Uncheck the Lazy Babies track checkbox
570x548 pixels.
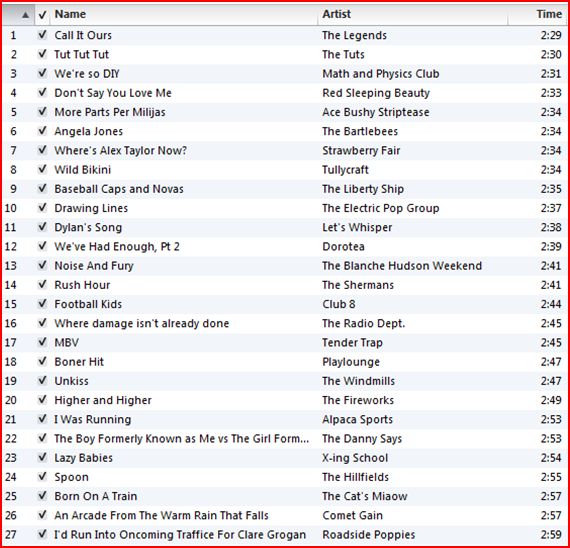click(43, 457)
